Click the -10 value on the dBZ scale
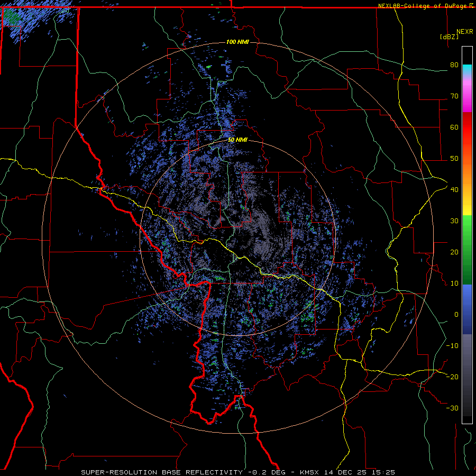 [x=452, y=346]
